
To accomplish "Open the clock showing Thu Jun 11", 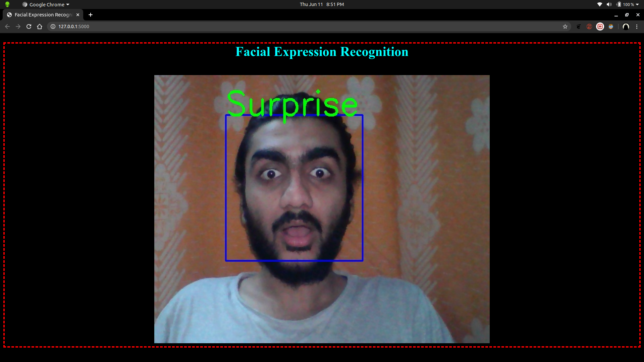I will [x=322, y=4].
